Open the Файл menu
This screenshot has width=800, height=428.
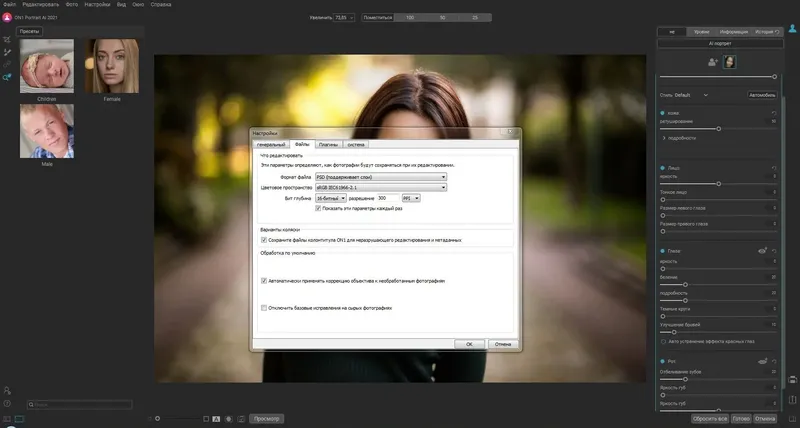(x=9, y=5)
